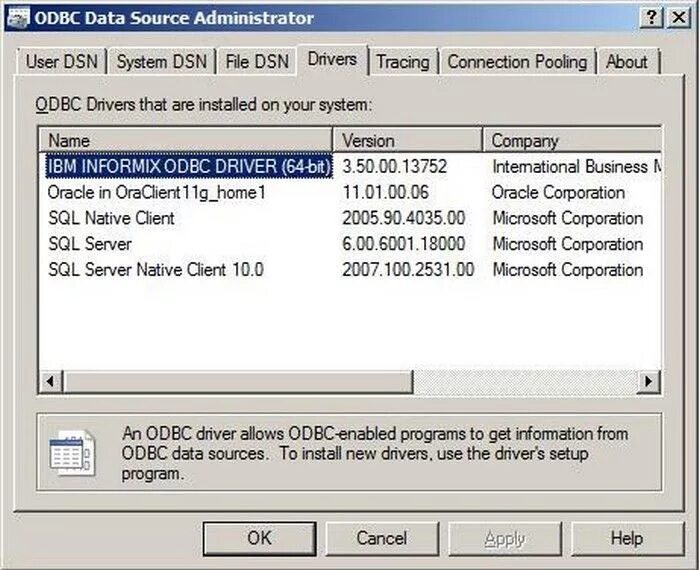
Task: Click scrollbar track right of the thumb
Action: pyautogui.click(x=525, y=381)
